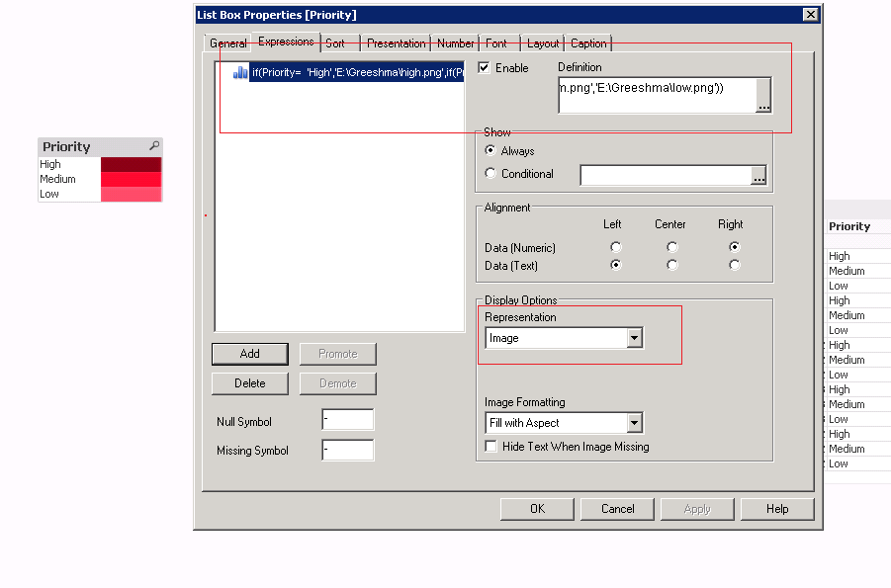Screen dimensions: 891x588
Task: Click the dark red High color swatch
Action: coord(131,164)
